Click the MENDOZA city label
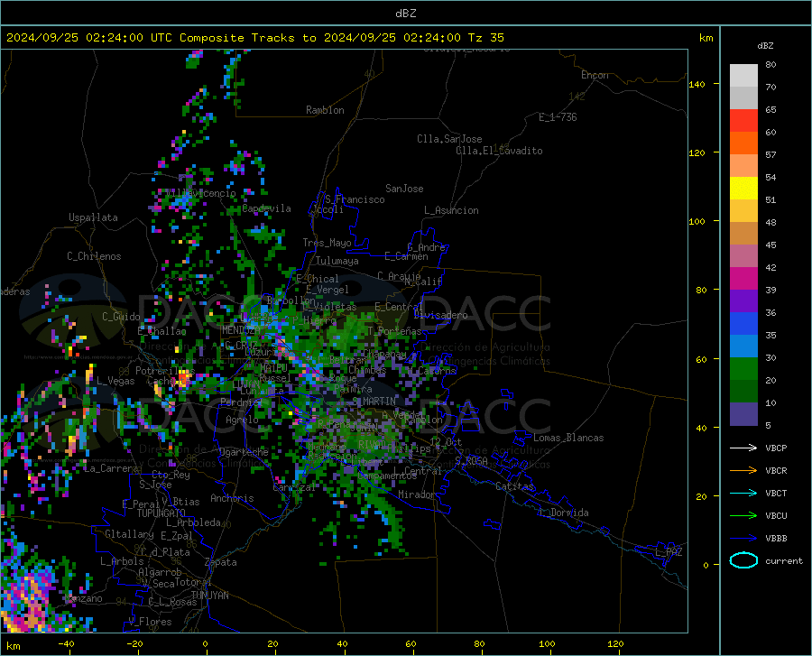 [241, 330]
